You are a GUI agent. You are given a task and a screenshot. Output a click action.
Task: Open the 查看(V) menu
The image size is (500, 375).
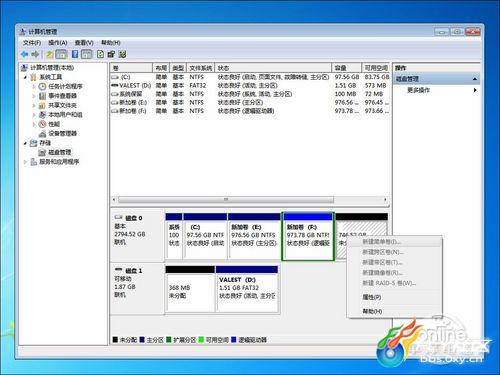84,43
